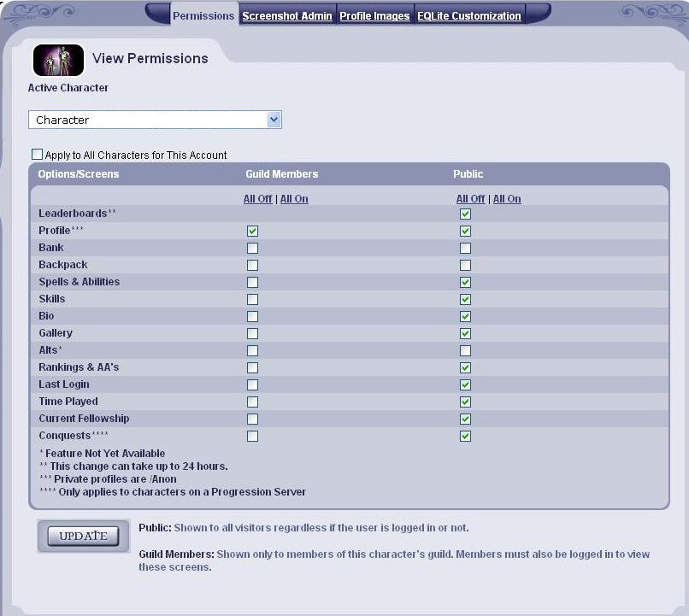This screenshot has height=616, width=689.
Task: Check Rankings & AA's Guild Members box
Action: (x=253, y=368)
